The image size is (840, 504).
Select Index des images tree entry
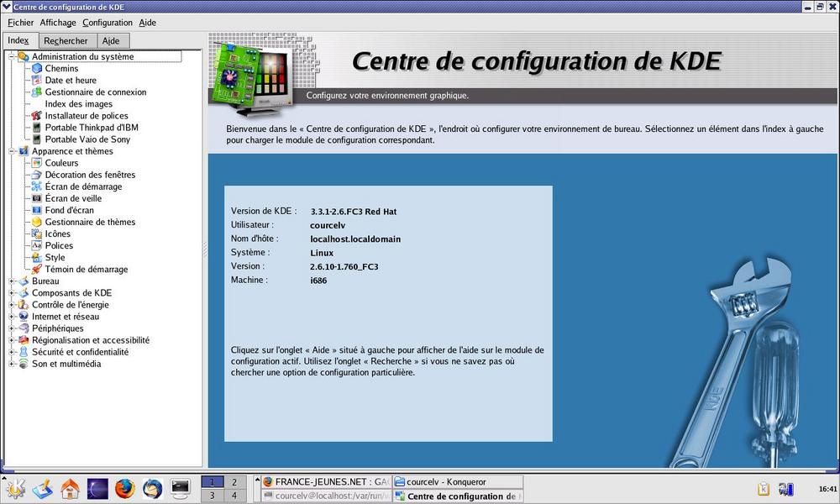point(78,104)
